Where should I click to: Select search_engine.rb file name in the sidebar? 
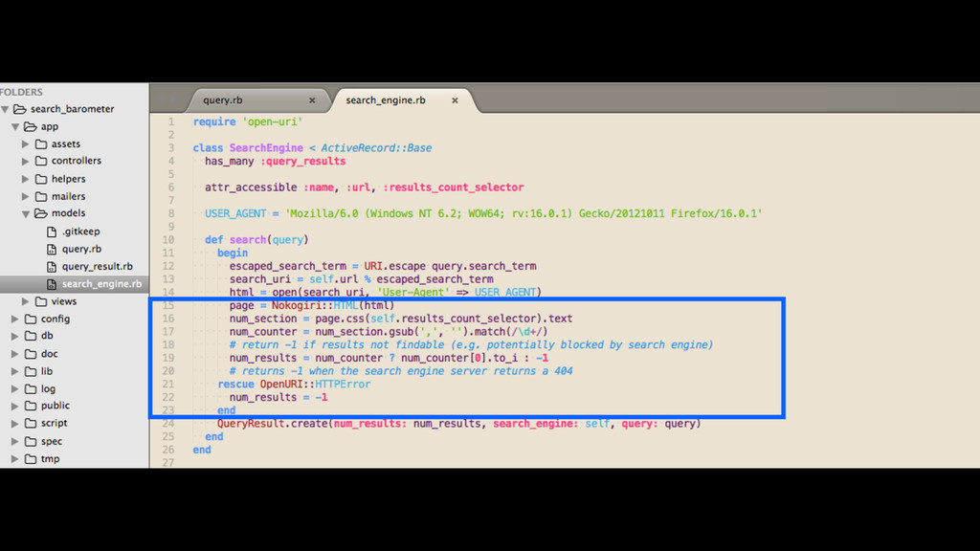click(101, 283)
